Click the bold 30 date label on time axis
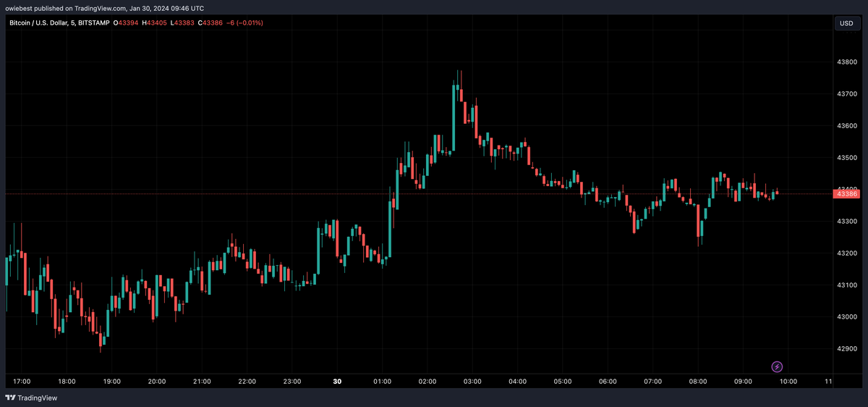 [x=337, y=381]
